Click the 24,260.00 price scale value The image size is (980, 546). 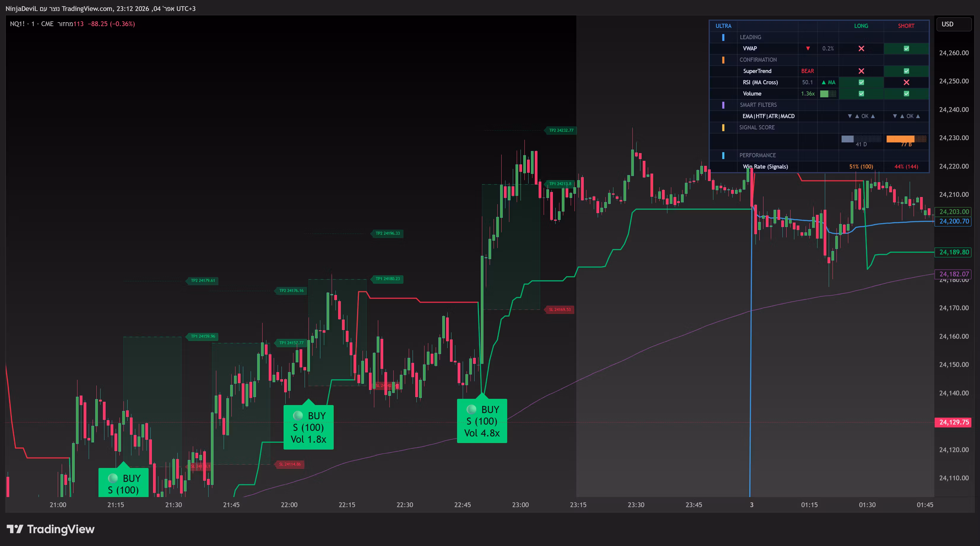[x=954, y=53]
